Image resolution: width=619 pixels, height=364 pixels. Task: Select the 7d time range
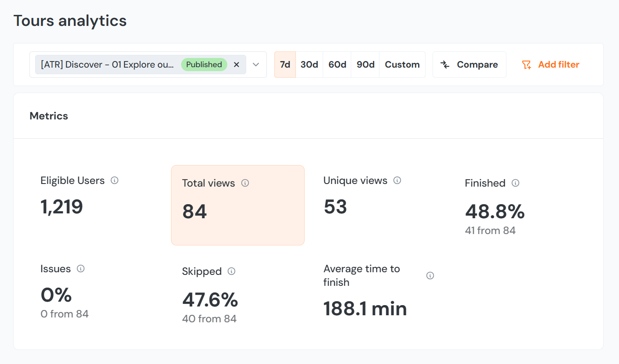285,65
